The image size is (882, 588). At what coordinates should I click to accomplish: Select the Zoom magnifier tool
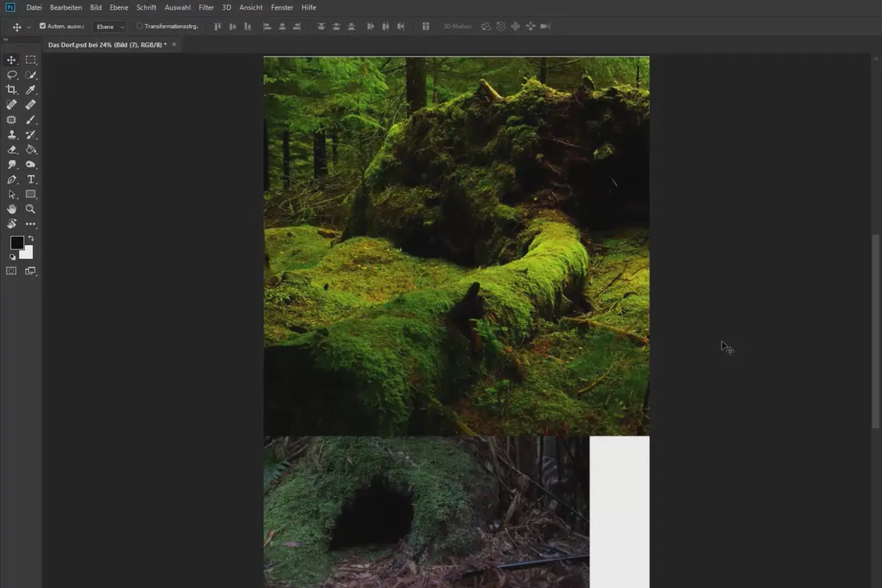[31, 209]
